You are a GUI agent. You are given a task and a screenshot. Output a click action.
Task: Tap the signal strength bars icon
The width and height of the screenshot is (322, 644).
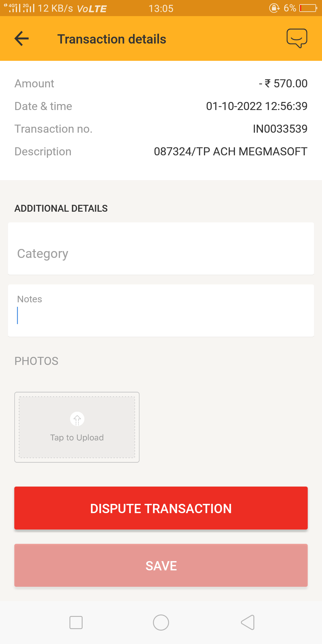16,8
